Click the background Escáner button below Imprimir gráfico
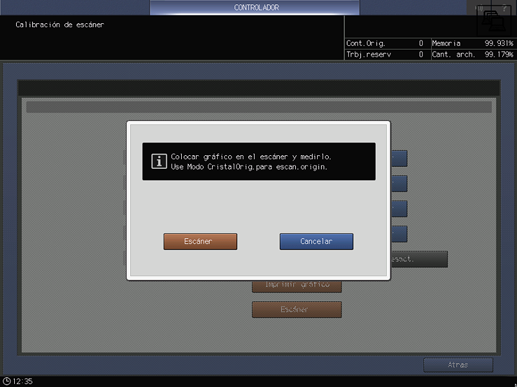Viewport: 517px width, 387px height. [x=297, y=309]
